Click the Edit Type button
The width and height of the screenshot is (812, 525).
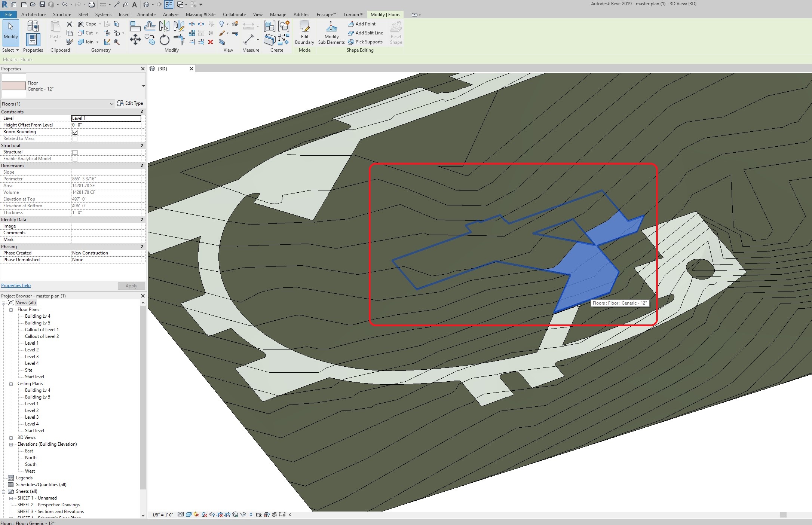pyautogui.click(x=130, y=103)
